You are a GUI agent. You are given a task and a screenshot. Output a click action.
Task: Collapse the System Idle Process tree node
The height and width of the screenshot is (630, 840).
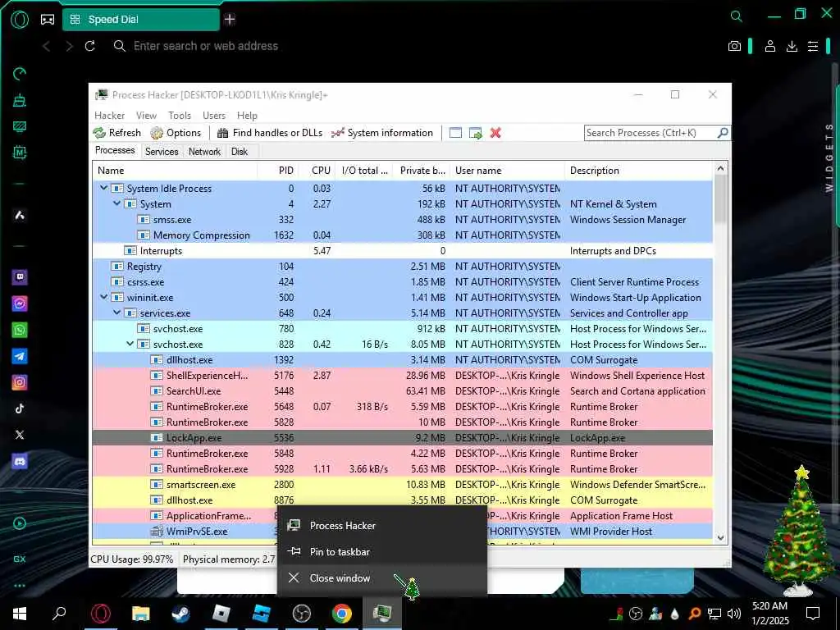click(104, 188)
